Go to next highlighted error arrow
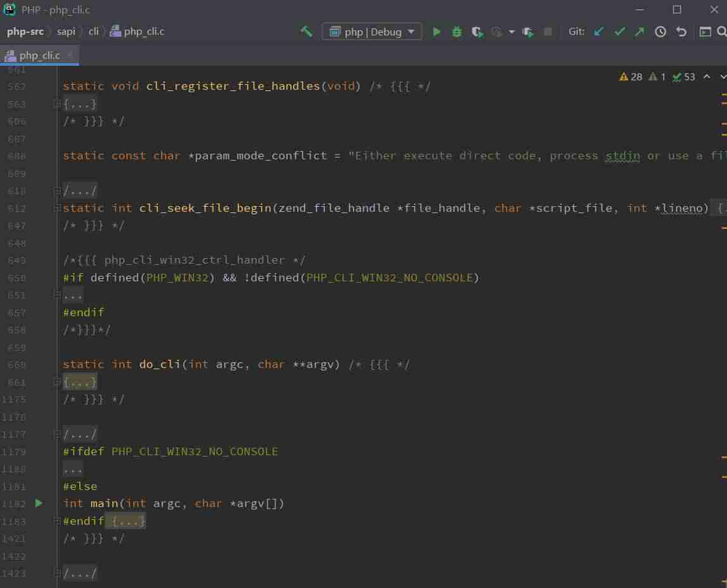 (723, 77)
